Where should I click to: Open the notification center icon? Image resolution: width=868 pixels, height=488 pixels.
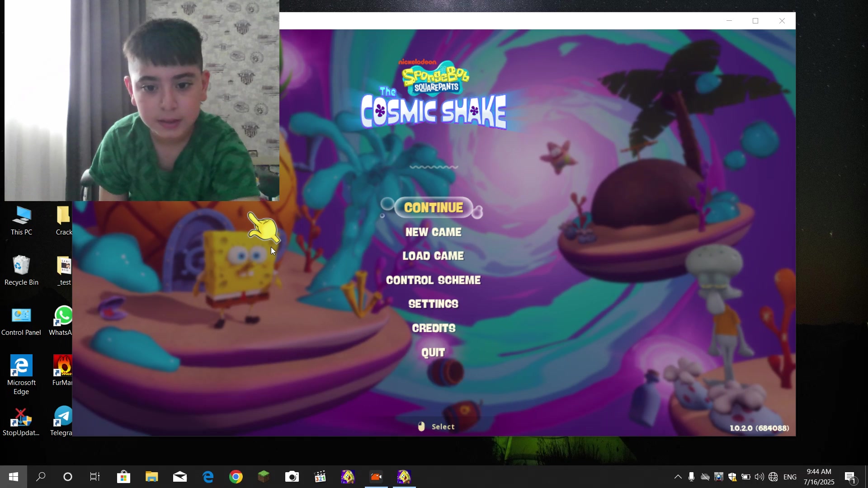pos(851,477)
